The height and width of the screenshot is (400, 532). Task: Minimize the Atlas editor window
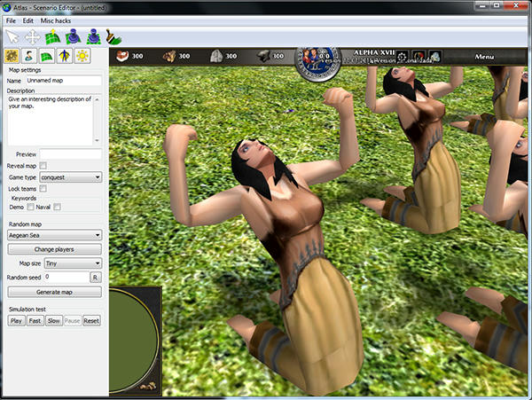click(x=483, y=5)
